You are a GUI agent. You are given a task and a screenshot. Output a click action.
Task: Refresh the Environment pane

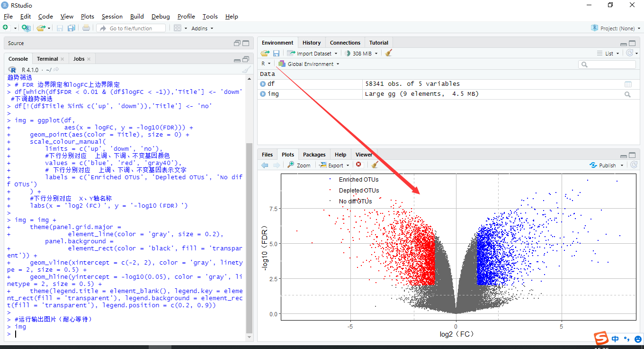pyautogui.click(x=629, y=53)
